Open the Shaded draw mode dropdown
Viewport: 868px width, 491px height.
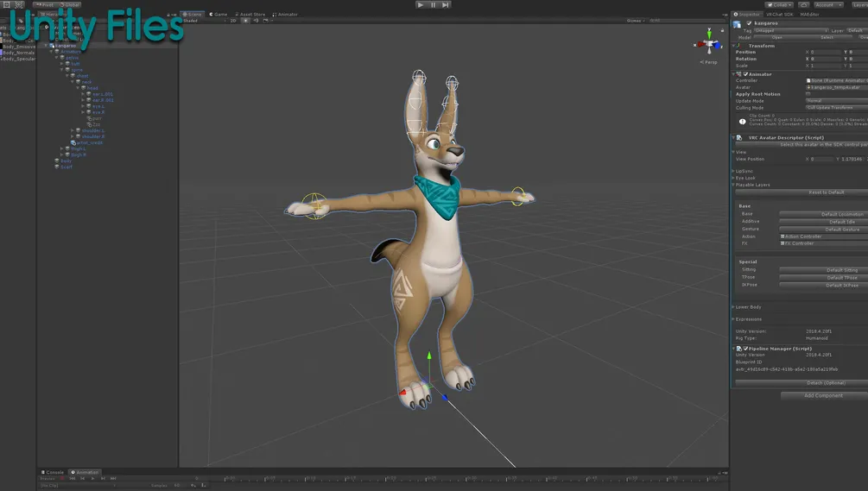click(204, 21)
